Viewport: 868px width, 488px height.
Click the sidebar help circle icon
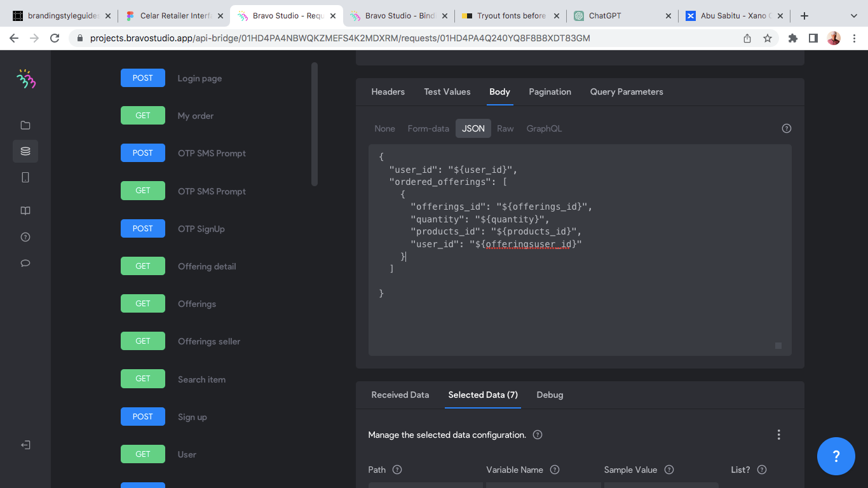(25, 237)
